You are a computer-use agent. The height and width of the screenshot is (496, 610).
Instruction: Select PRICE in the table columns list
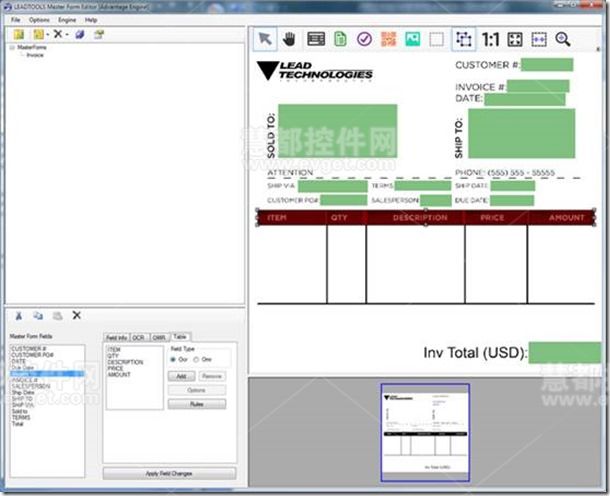pyautogui.click(x=115, y=368)
